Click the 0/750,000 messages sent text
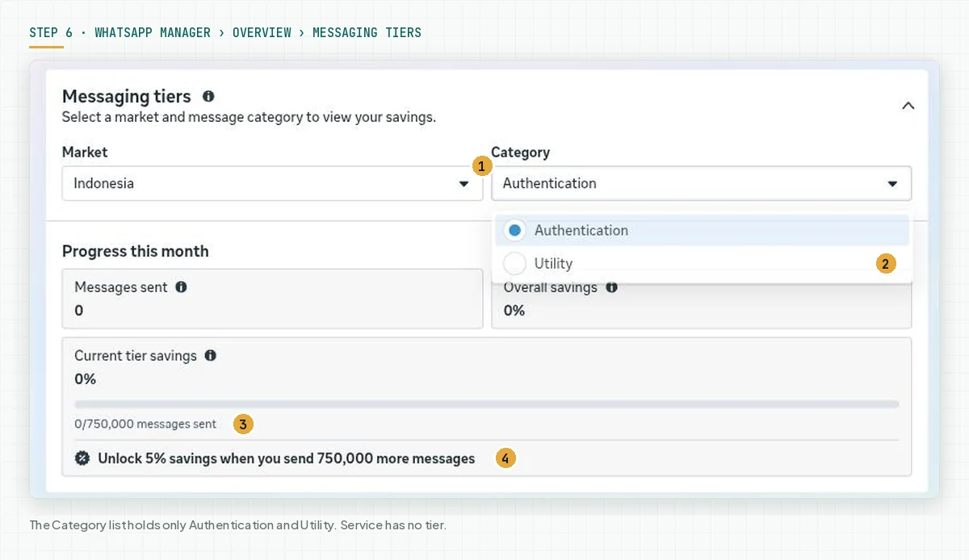 tap(145, 424)
